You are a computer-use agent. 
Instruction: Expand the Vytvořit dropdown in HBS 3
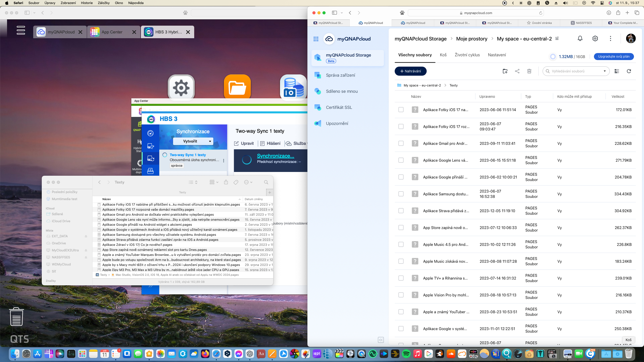click(x=210, y=141)
